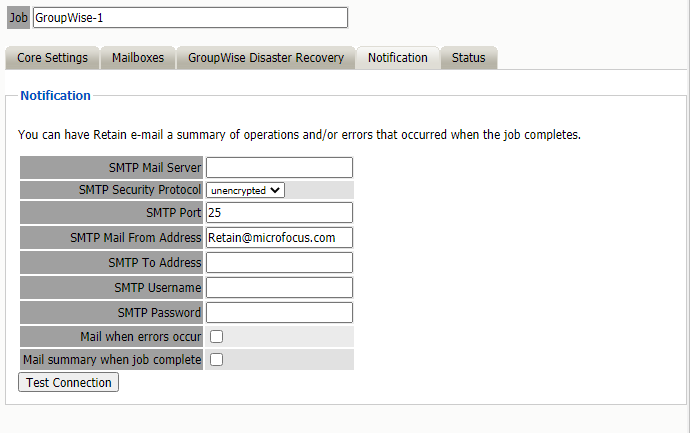The height and width of the screenshot is (433, 690).
Task: Click the Job name field
Action: pos(190,18)
